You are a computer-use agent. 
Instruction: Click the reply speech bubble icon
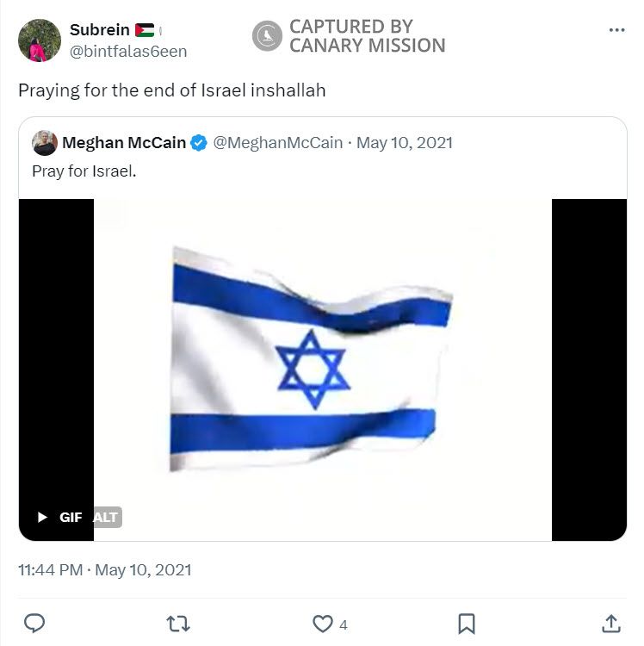35,624
